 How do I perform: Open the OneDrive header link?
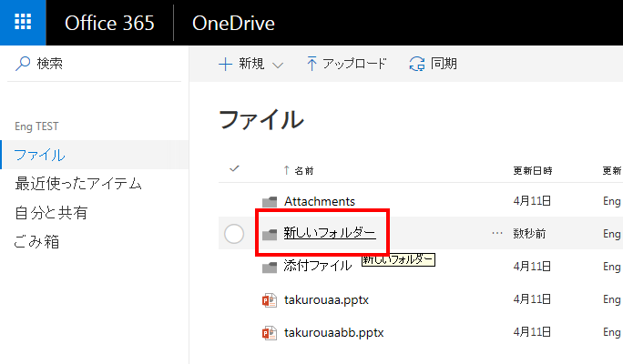[233, 23]
